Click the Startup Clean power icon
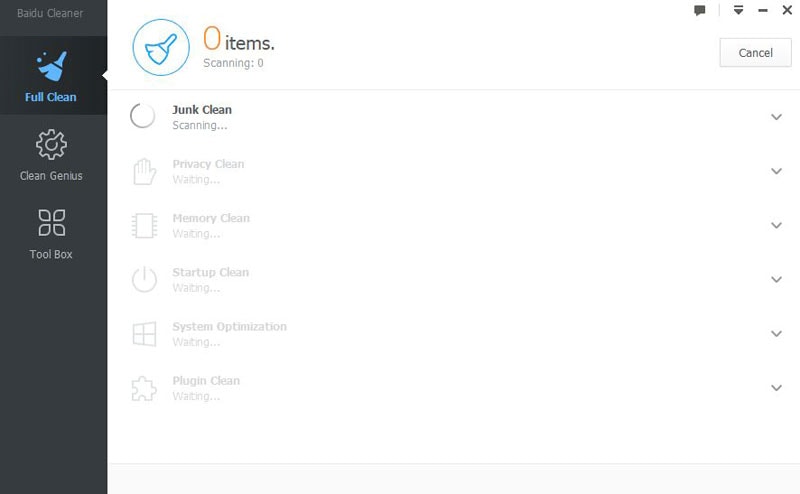This screenshot has height=494, width=800. (x=145, y=279)
